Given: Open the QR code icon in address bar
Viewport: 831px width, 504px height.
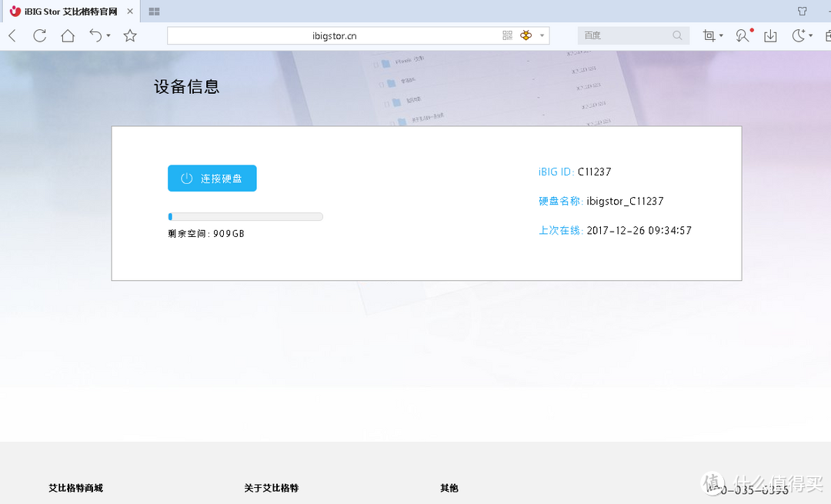Looking at the screenshot, I should (507, 35).
